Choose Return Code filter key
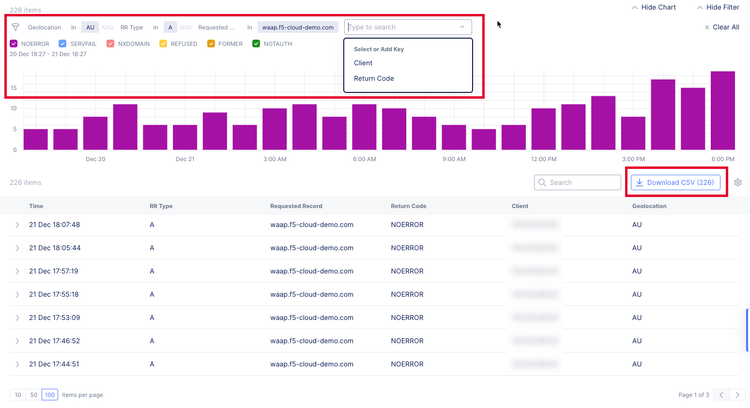 click(373, 78)
